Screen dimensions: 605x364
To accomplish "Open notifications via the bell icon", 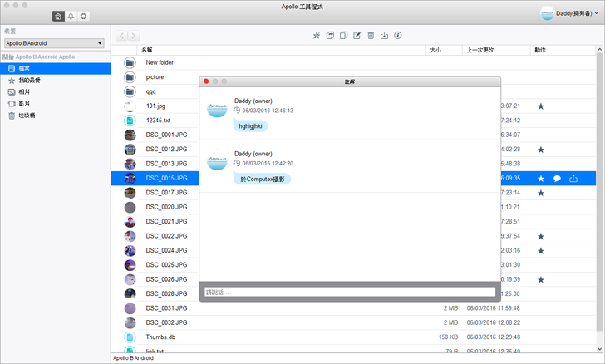I will click(71, 16).
